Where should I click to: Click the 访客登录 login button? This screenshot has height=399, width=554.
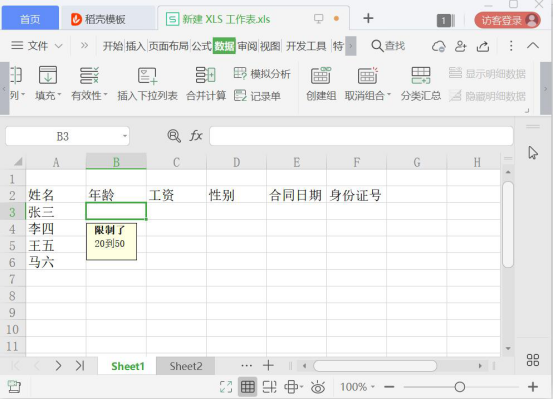(507, 20)
